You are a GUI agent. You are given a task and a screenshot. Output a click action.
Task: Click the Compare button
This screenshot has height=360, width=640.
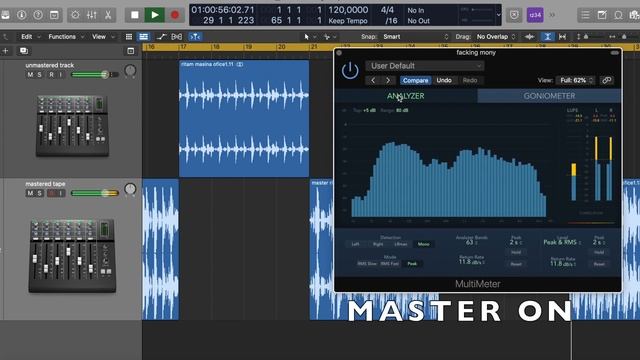(x=416, y=80)
